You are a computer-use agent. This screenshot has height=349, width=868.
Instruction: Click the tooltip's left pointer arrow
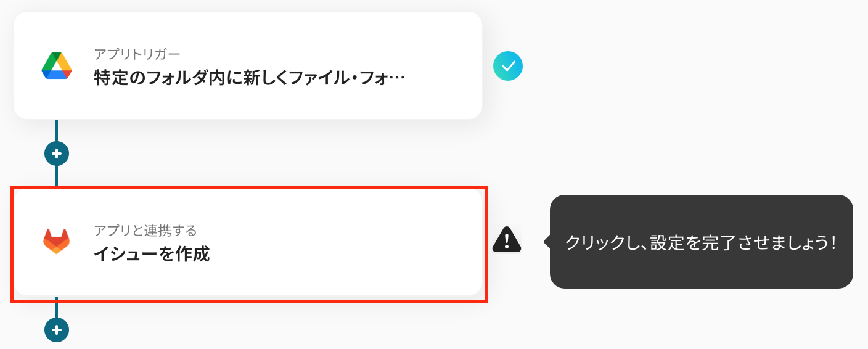point(547,242)
